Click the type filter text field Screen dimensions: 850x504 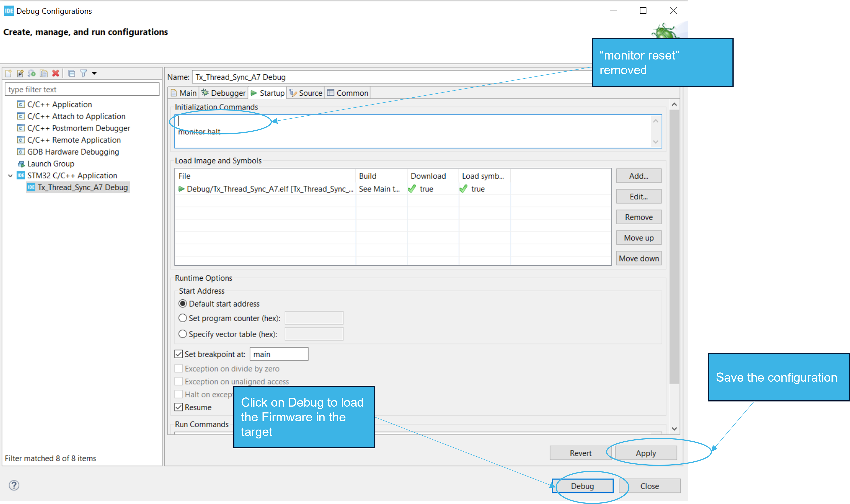click(82, 89)
